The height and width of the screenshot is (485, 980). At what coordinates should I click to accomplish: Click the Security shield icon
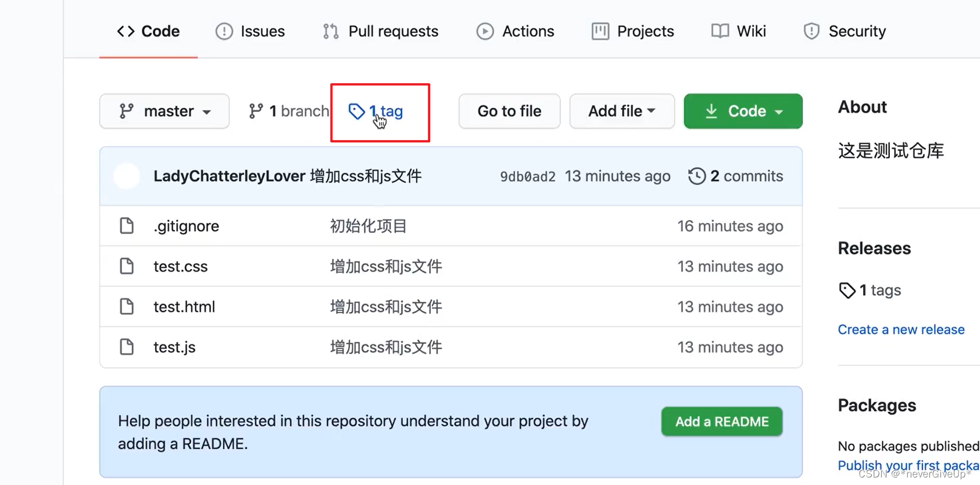point(811,31)
